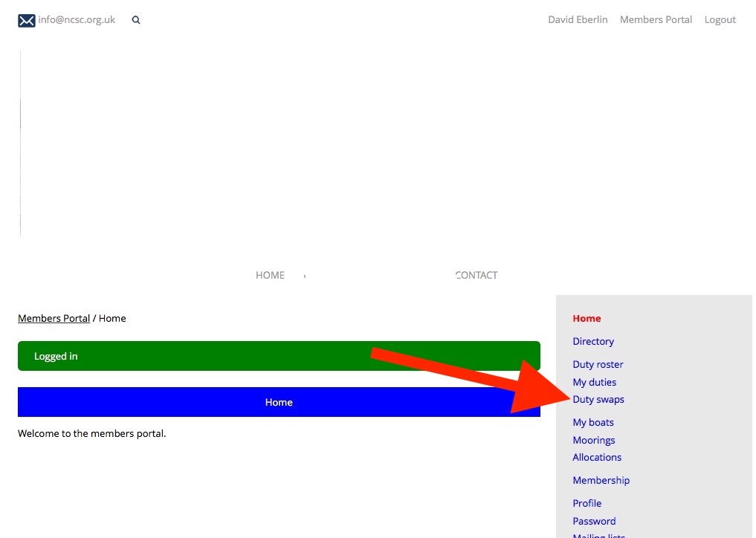
Task: Go to Membership page
Action: click(x=601, y=480)
